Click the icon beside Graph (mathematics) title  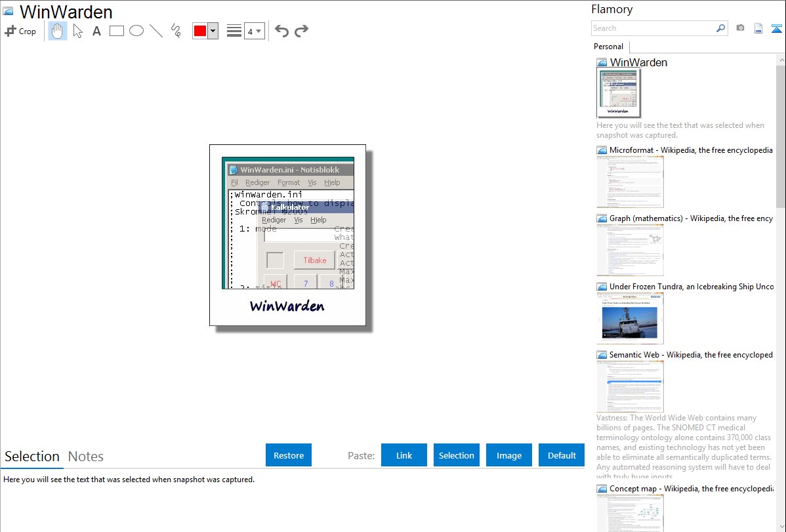(x=602, y=218)
